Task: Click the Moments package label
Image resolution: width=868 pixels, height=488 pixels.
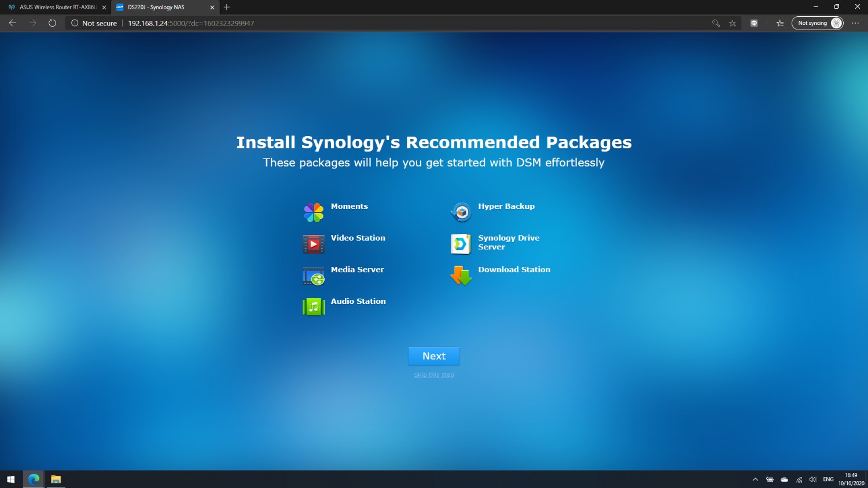Action: [x=350, y=207]
